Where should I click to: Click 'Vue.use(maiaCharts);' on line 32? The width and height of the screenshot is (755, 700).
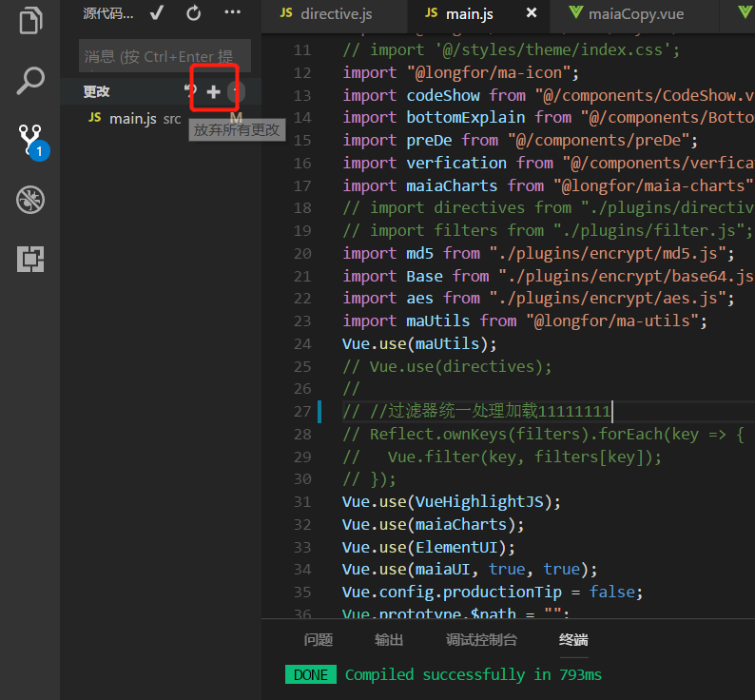point(433,524)
